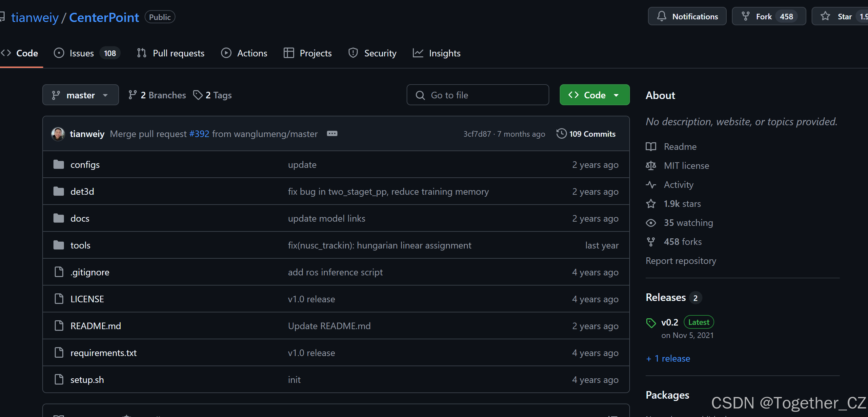Fork the repository
The width and height of the screenshot is (868, 417).
[769, 16]
